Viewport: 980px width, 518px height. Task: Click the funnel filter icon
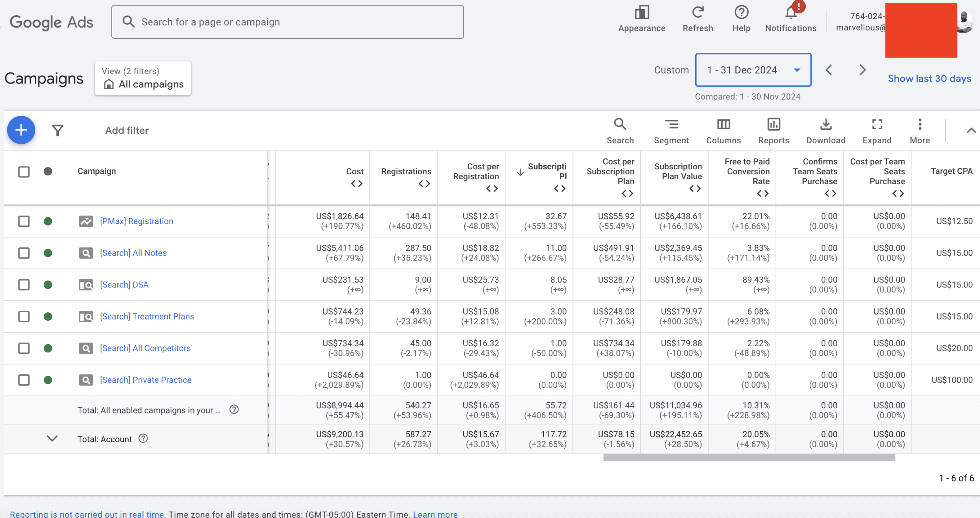coord(58,130)
